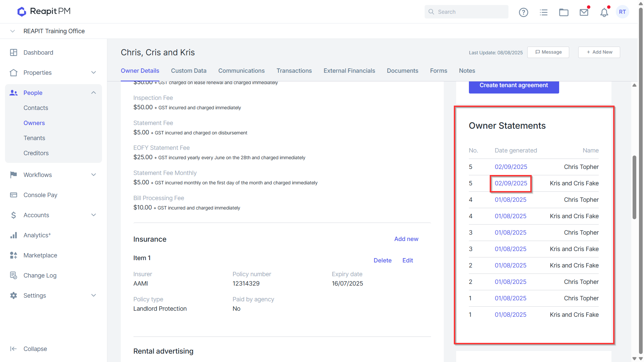
Task: Open the notifications bell icon
Action: [604, 12]
